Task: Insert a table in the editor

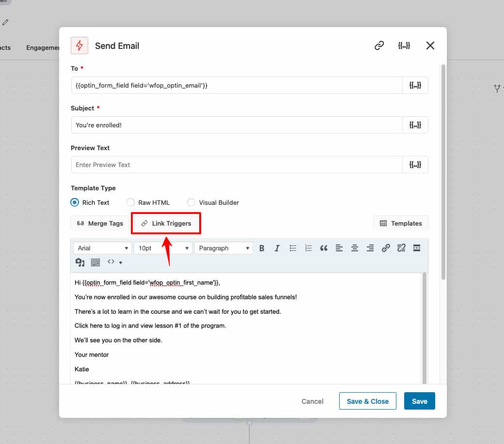Action: [x=95, y=262]
